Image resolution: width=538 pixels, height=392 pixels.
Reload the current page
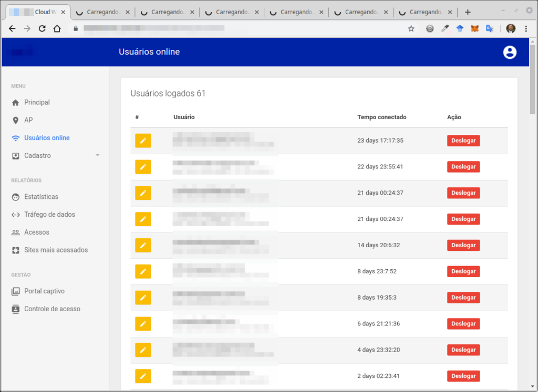click(x=42, y=29)
